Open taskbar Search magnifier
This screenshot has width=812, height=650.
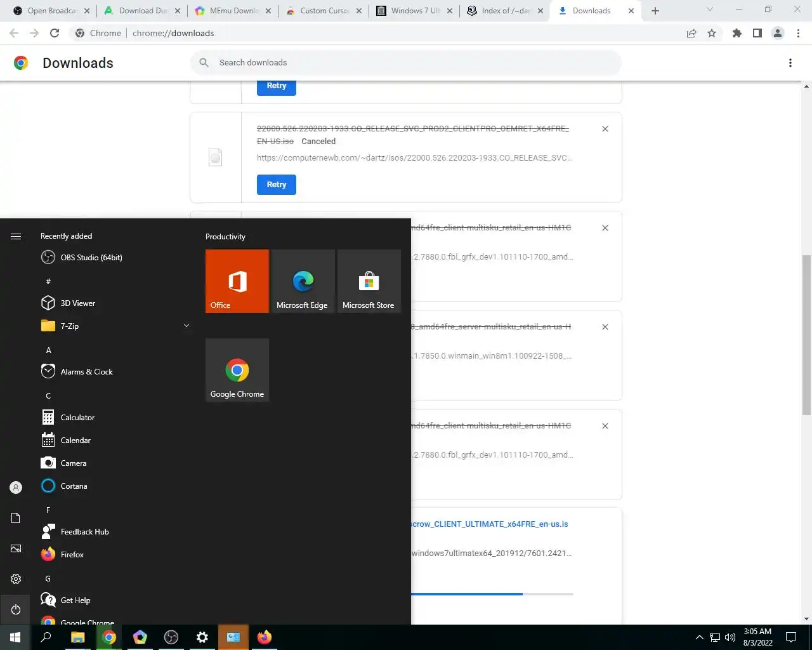point(46,637)
